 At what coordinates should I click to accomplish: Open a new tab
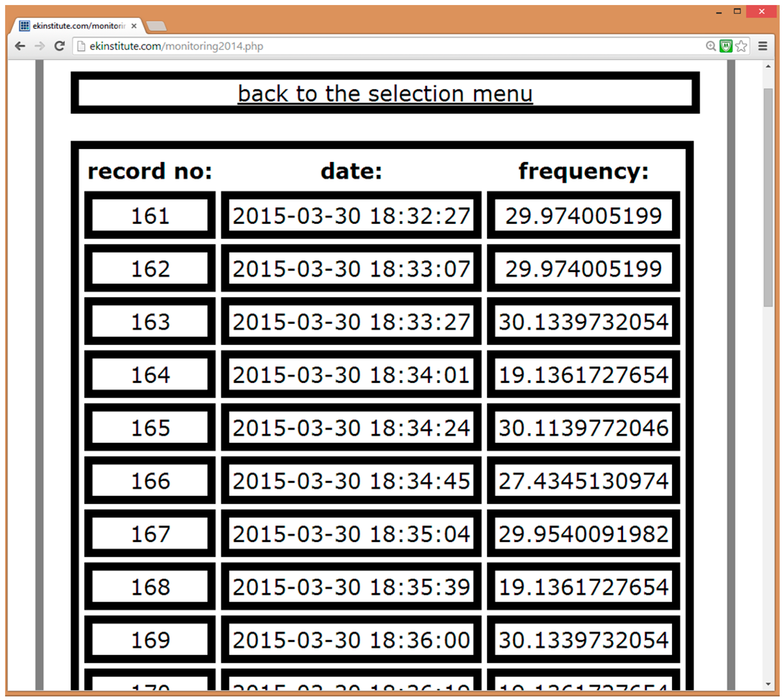pyautogui.click(x=157, y=26)
